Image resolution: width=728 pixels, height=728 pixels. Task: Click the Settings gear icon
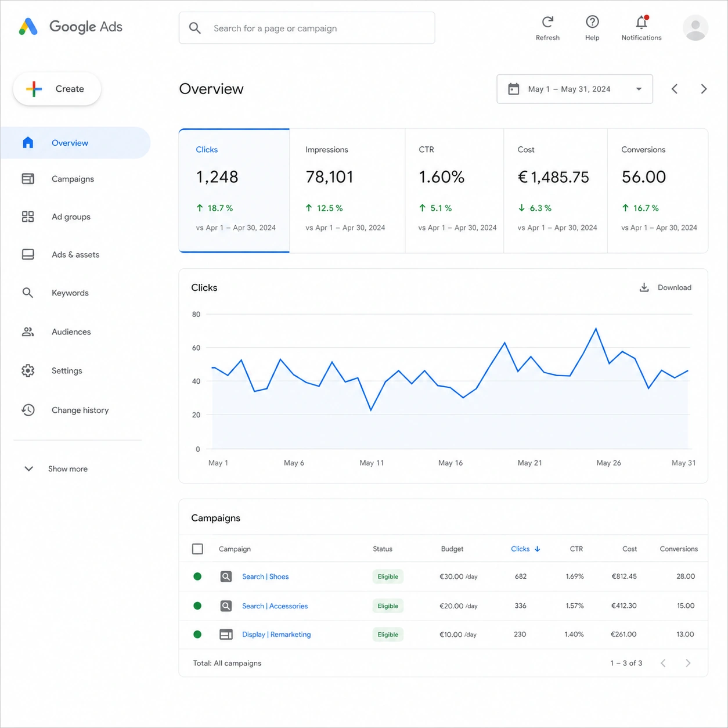pyautogui.click(x=28, y=370)
